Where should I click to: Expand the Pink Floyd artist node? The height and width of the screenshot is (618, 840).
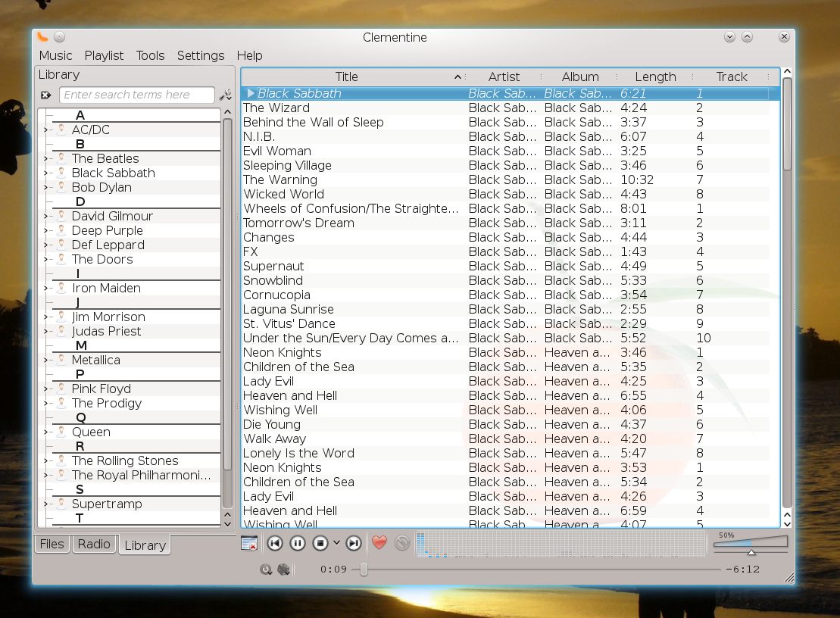tap(45, 389)
